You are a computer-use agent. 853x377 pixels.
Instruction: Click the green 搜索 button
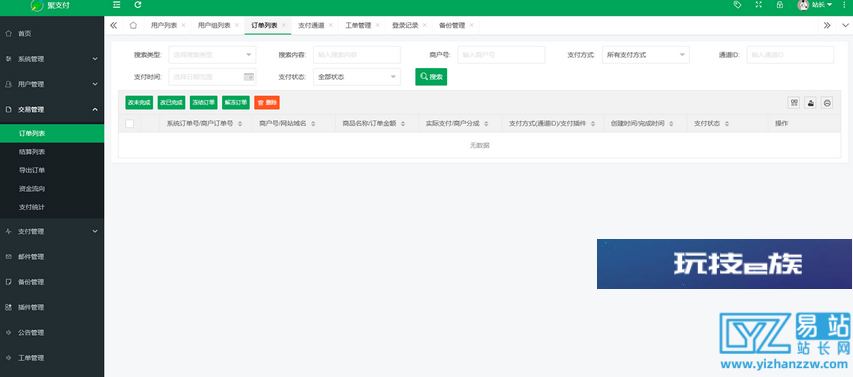pos(431,77)
